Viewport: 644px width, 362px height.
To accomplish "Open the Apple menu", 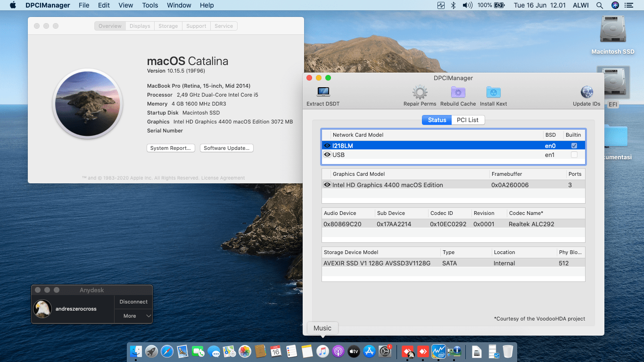I will (x=13, y=5).
